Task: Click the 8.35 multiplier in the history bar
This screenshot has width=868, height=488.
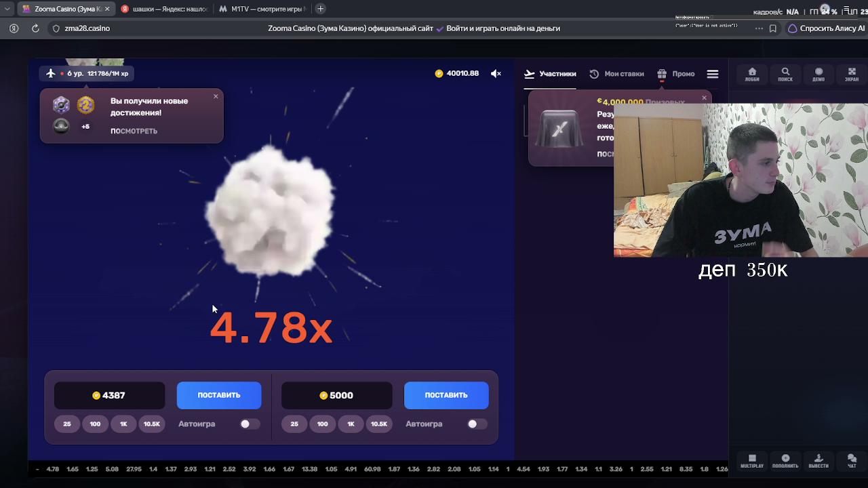Action: tap(686, 469)
